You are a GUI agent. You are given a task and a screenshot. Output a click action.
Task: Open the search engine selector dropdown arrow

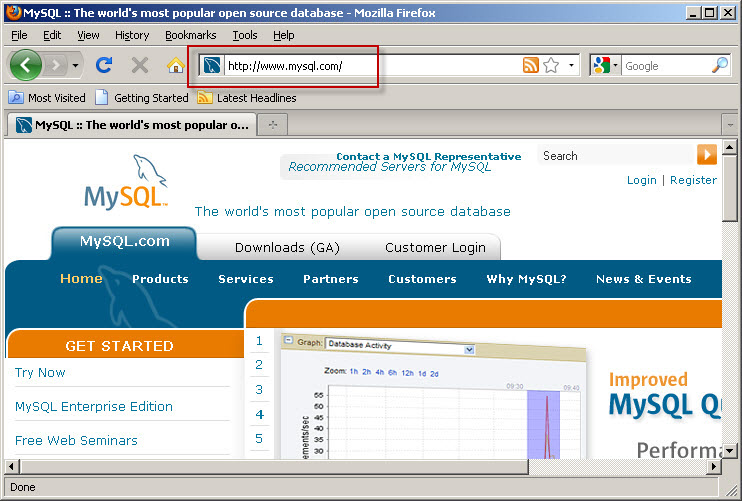[615, 65]
